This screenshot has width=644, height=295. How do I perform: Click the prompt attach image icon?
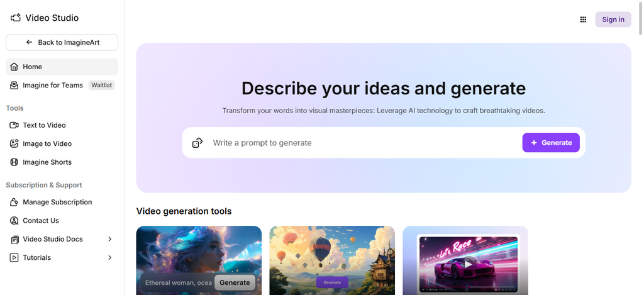(197, 143)
